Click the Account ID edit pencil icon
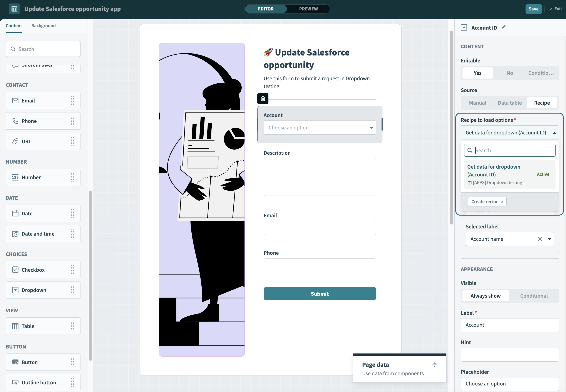 tap(504, 27)
